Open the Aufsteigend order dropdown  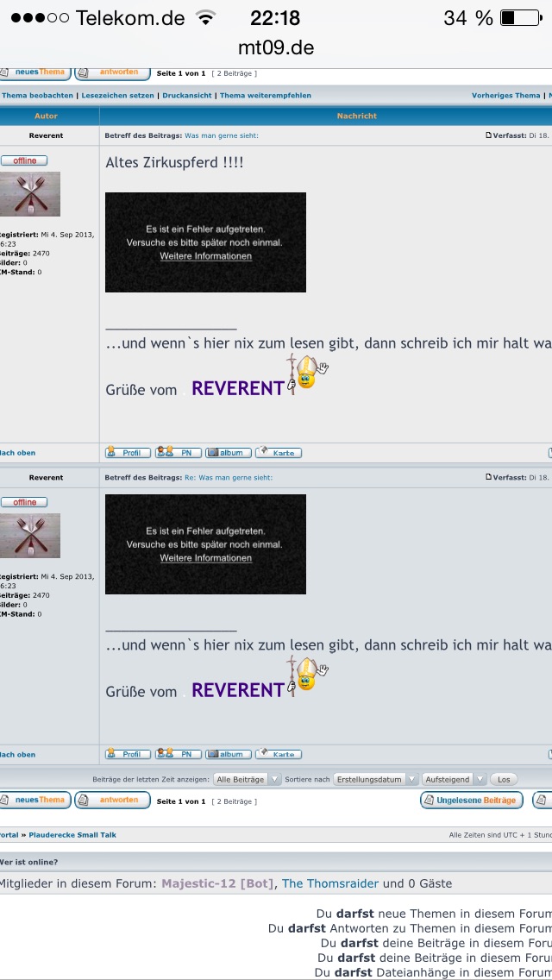454,779
